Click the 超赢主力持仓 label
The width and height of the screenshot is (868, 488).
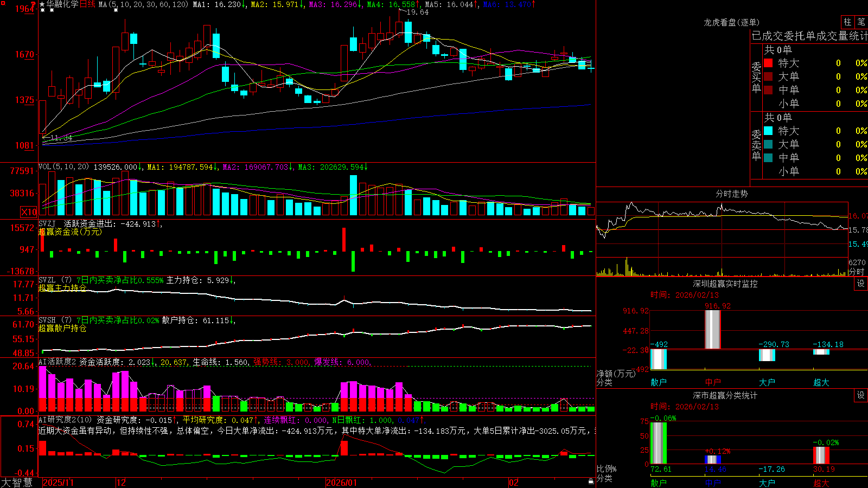click(62, 288)
